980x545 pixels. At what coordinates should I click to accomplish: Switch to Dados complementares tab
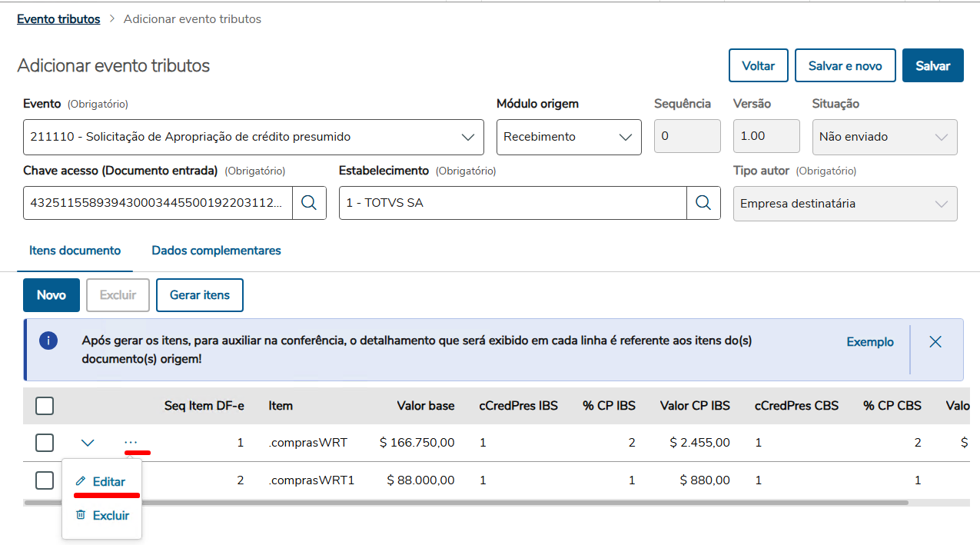point(216,251)
